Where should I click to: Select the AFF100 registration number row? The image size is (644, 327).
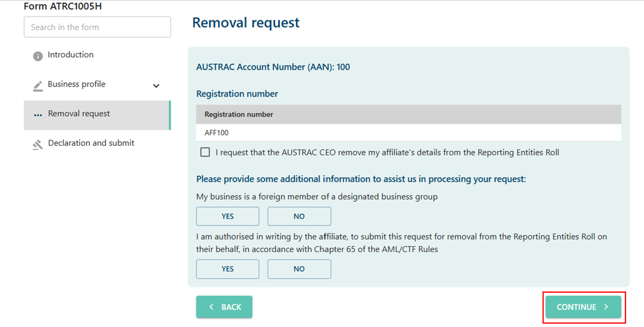(409, 132)
